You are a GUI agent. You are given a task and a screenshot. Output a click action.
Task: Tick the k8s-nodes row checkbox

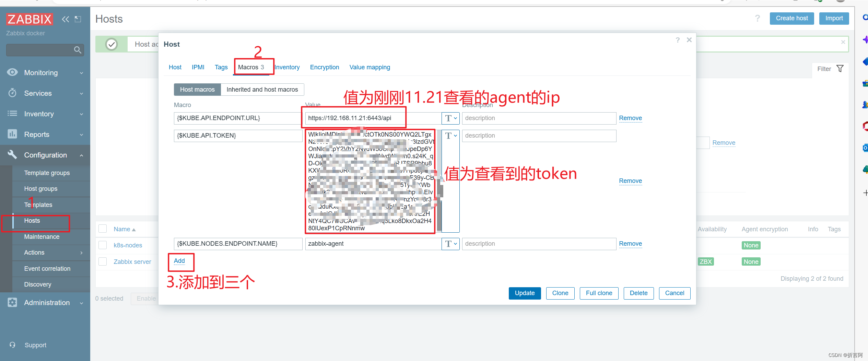pyautogui.click(x=103, y=245)
